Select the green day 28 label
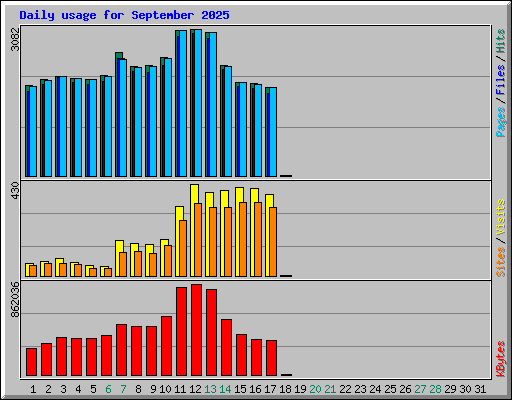The height and width of the screenshot is (400, 512). point(435,389)
